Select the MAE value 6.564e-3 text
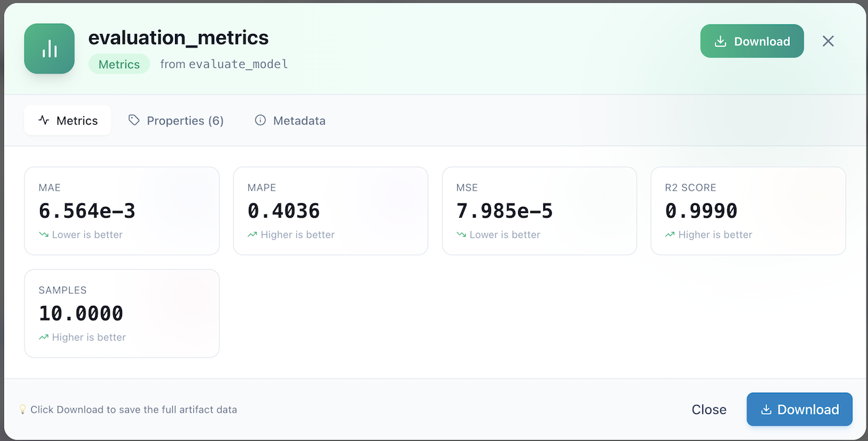This screenshot has height=441, width=868. tap(86, 210)
